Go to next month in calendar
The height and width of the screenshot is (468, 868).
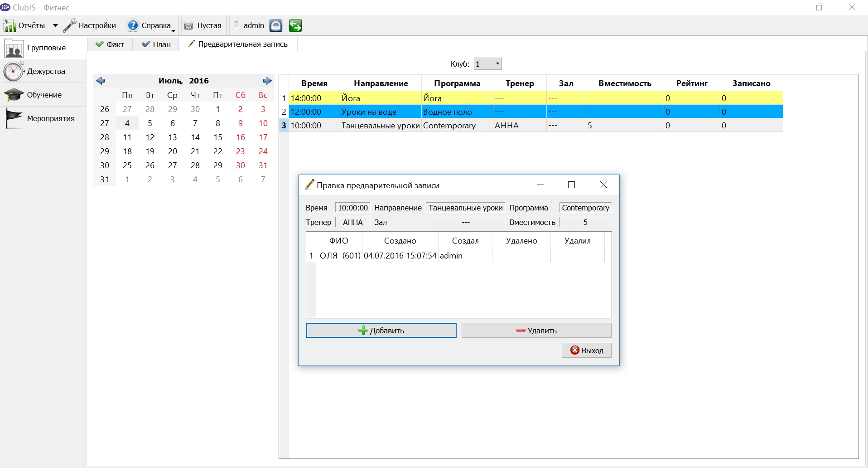coord(267,81)
